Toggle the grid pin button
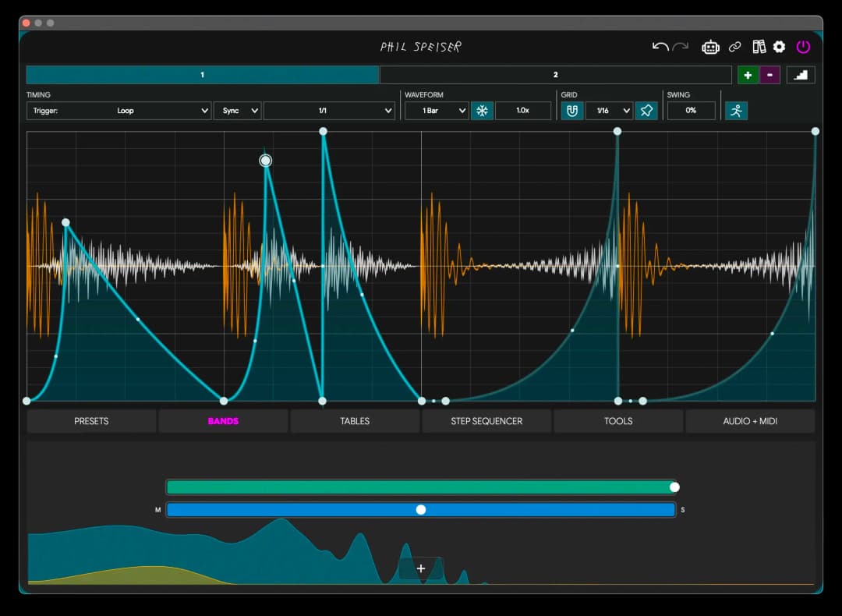 tap(646, 111)
